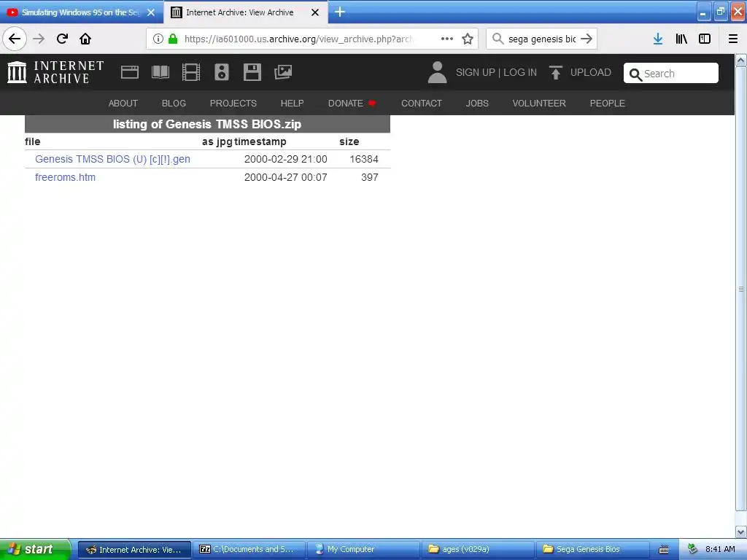Open the Firefox hamburger menu
The image size is (747, 560).
pos(733,39)
